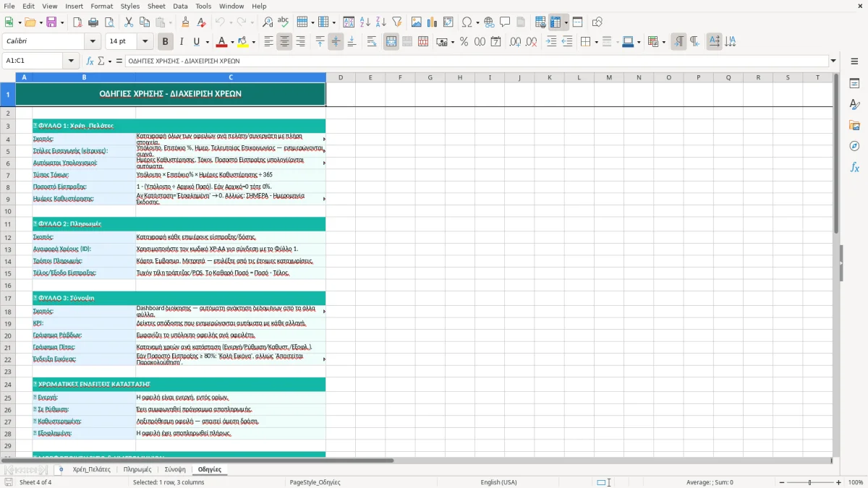Insert a chart using the toolbar icon

coord(433,22)
